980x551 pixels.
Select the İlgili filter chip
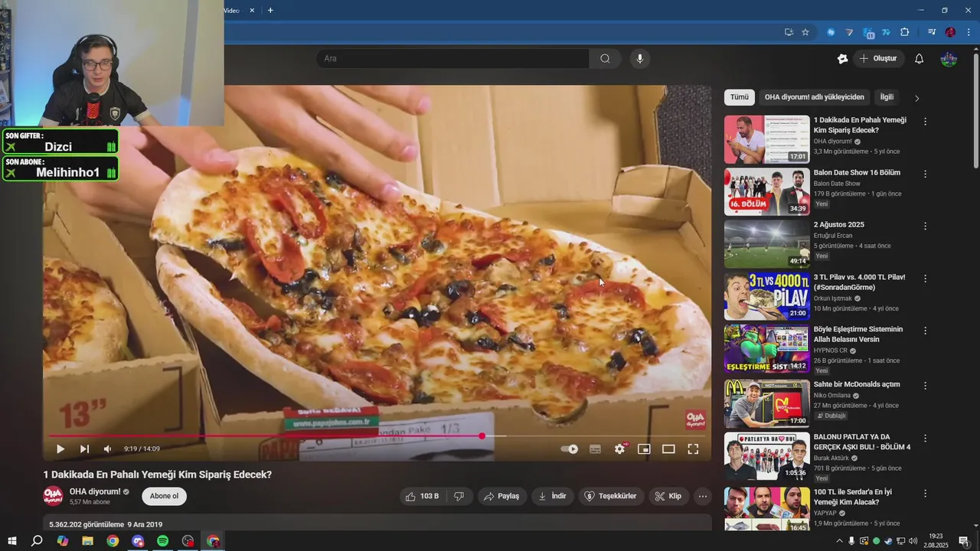[887, 97]
